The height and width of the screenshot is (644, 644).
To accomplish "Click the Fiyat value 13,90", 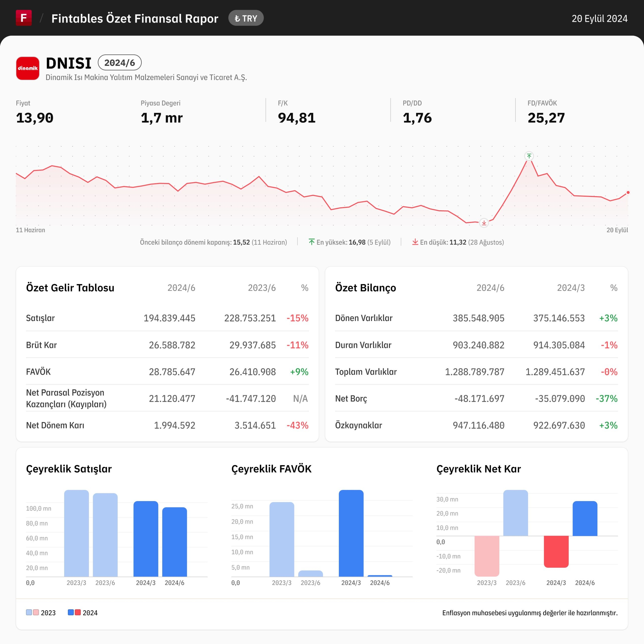I will tap(35, 118).
